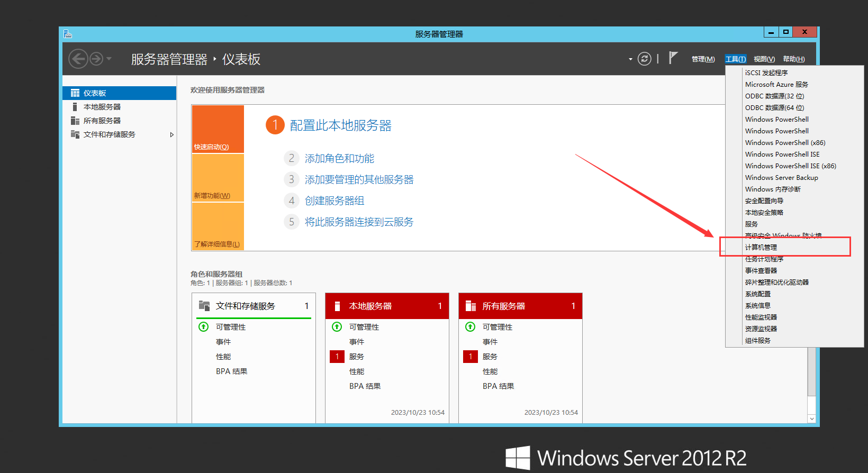Open 性能监视器 from tools menu
The image size is (868, 473).
pos(761,317)
